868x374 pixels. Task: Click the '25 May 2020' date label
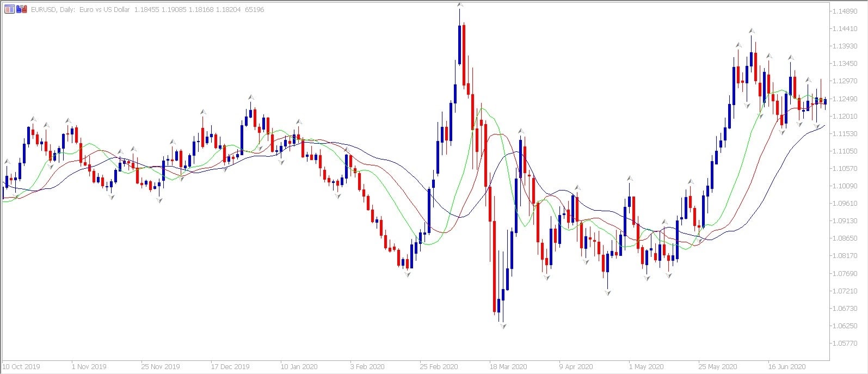718,367
